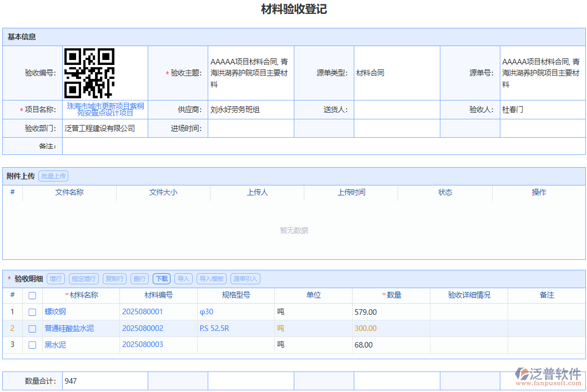
Task: Open the 珠海市城市更新项目 project link
Action: tap(104, 109)
